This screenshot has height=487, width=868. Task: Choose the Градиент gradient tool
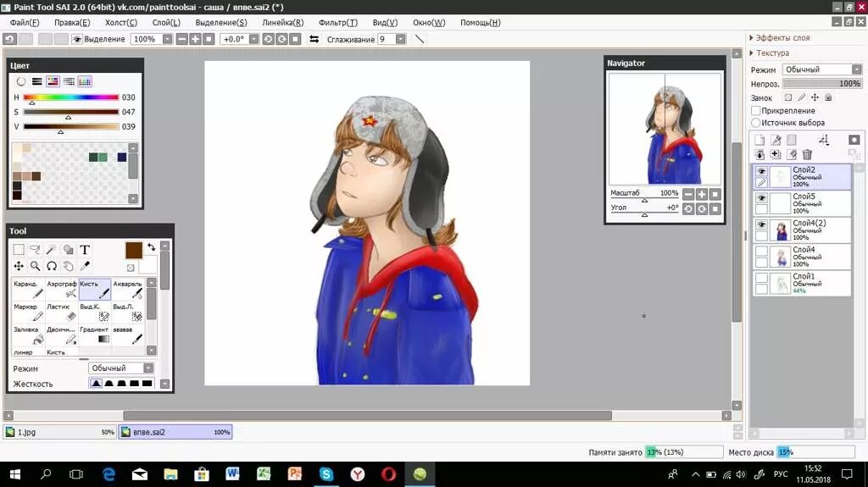95,335
